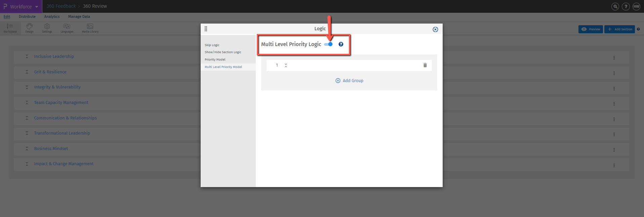Expand the Transformational Leadership section
Viewport: 644px width, 217px height.
[x=27, y=133]
